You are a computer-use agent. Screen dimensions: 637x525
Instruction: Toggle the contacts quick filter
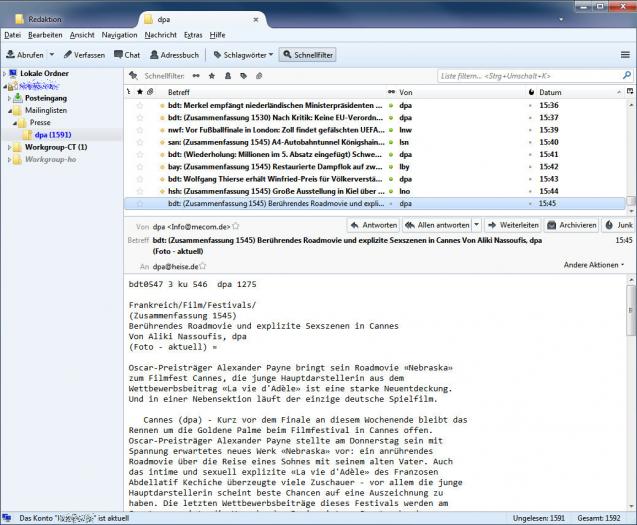228,76
